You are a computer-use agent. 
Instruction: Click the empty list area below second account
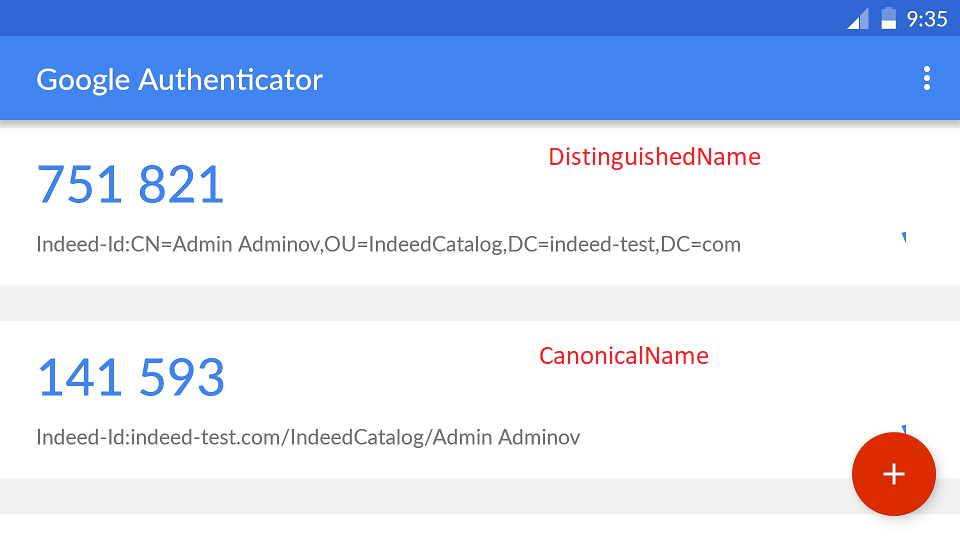coord(400,527)
